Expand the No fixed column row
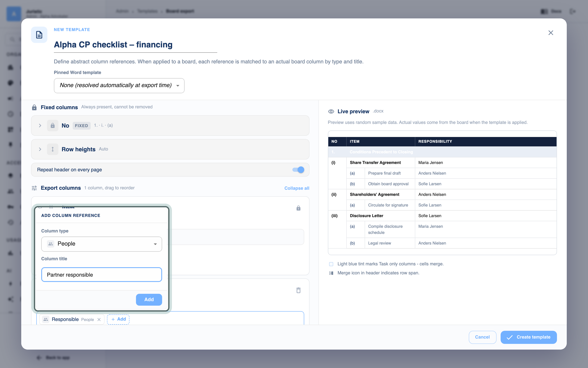This screenshot has width=588, height=368. tap(40, 126)
